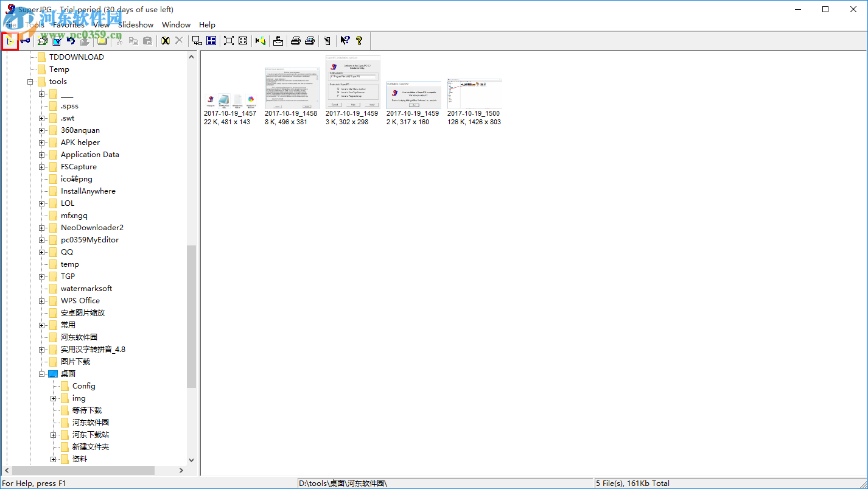
Task: Click the two-monitors toolbar icon
Action: [x=197, y=41]
